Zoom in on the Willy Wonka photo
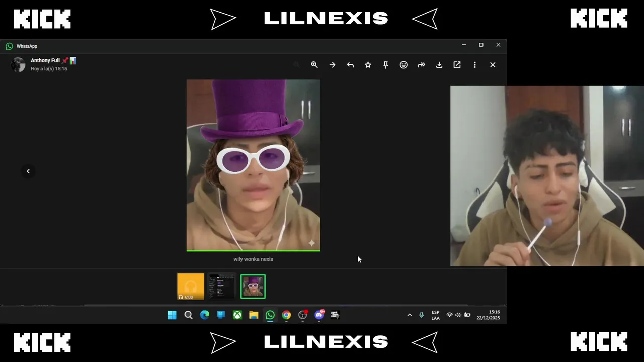Screen dimensions: 644x362 point(314,65)
